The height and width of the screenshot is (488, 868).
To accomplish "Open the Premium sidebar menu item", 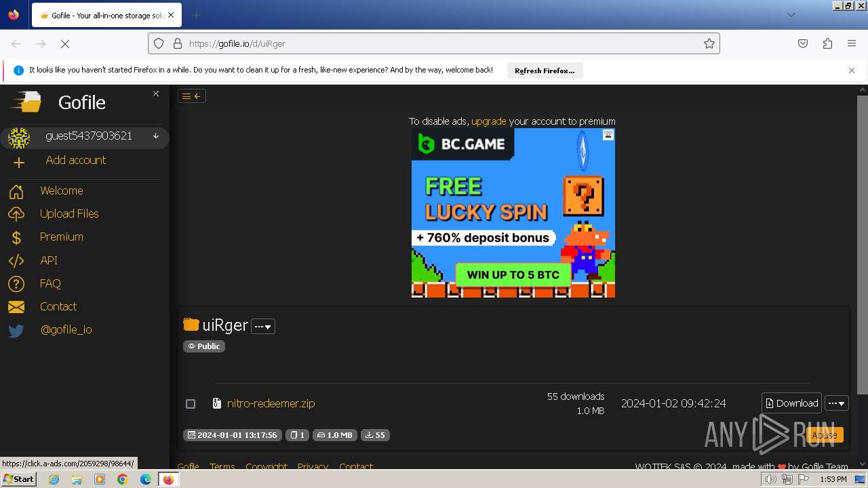I will tap(62, 237).
